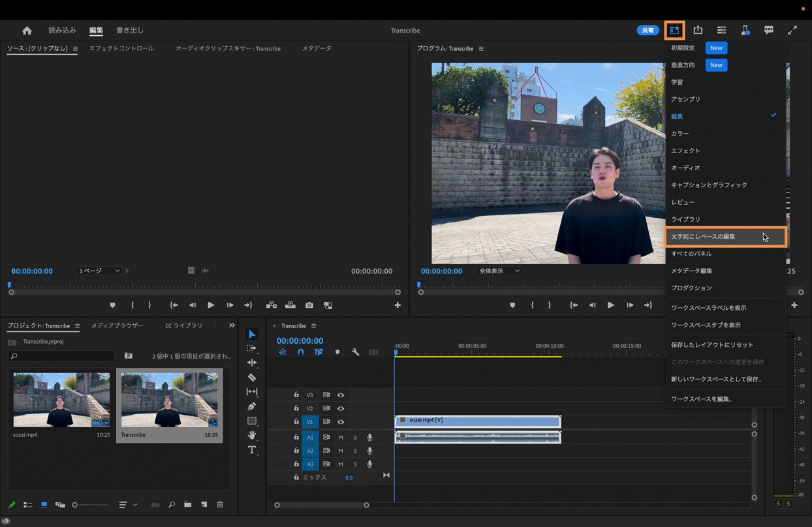Click the Home icon
The height and width of the screenshot is (527, 812).
(x=27, y=31)
